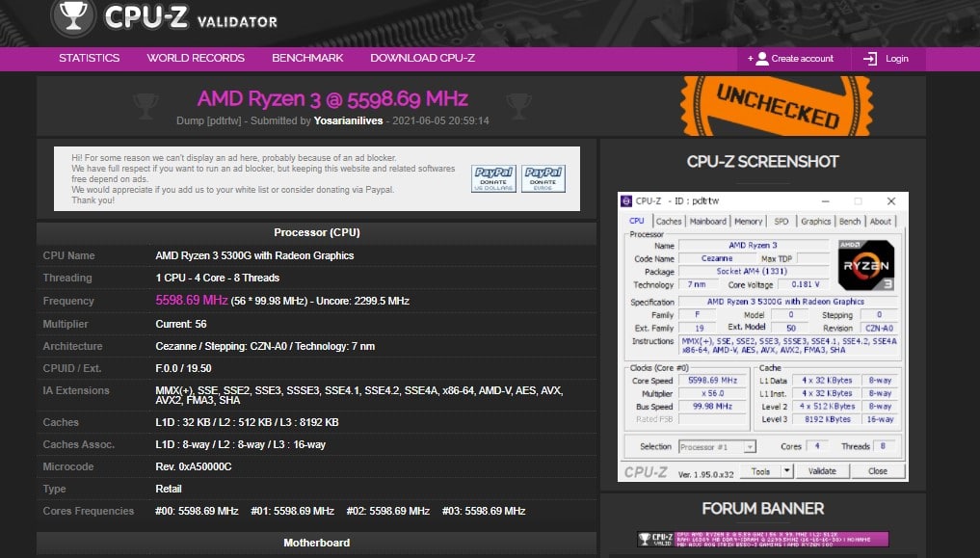Click the Multiplier value Current: 56
980x558 pixels.
pos(181,325)
